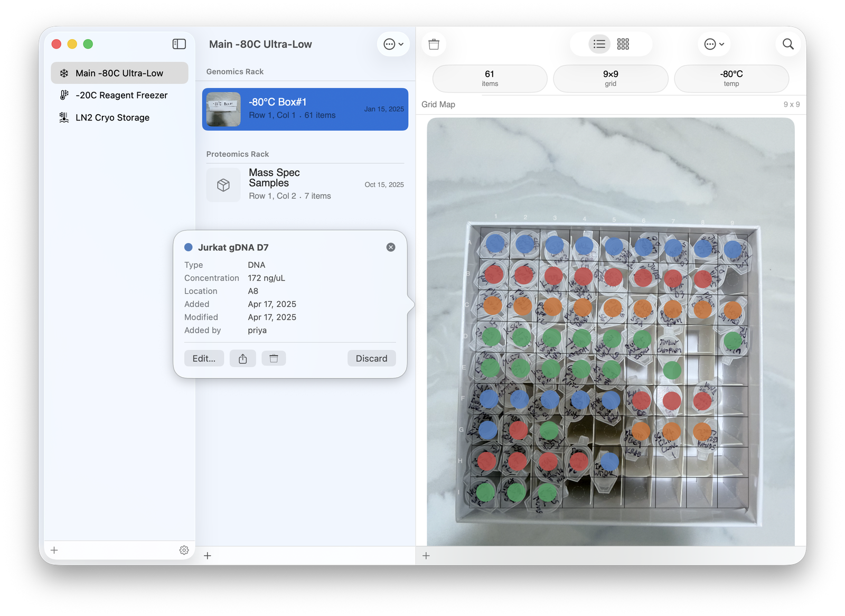This screenshot has width=845, height=616.
Task: Click the thermometer icon for -20C freezer
Action: point(64,95)
